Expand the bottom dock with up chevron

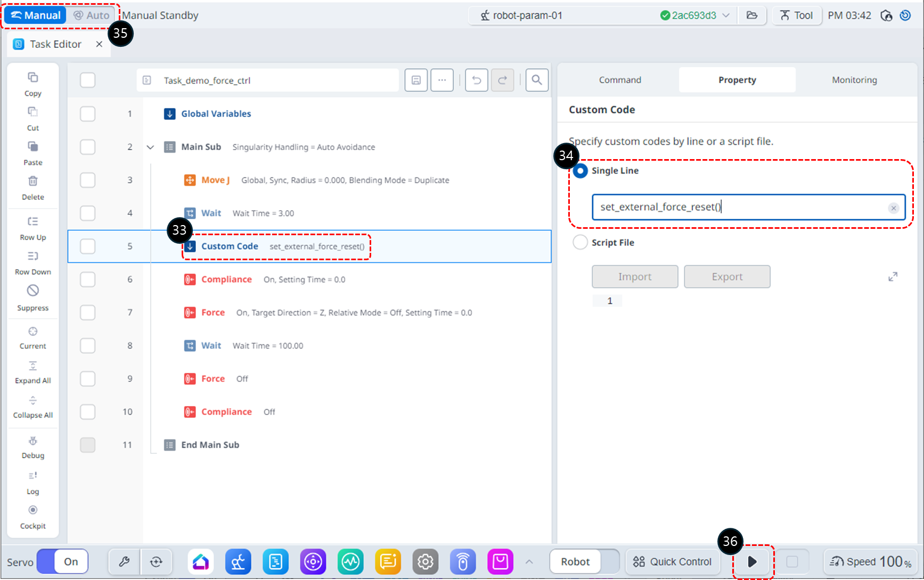tap(529, 562)
